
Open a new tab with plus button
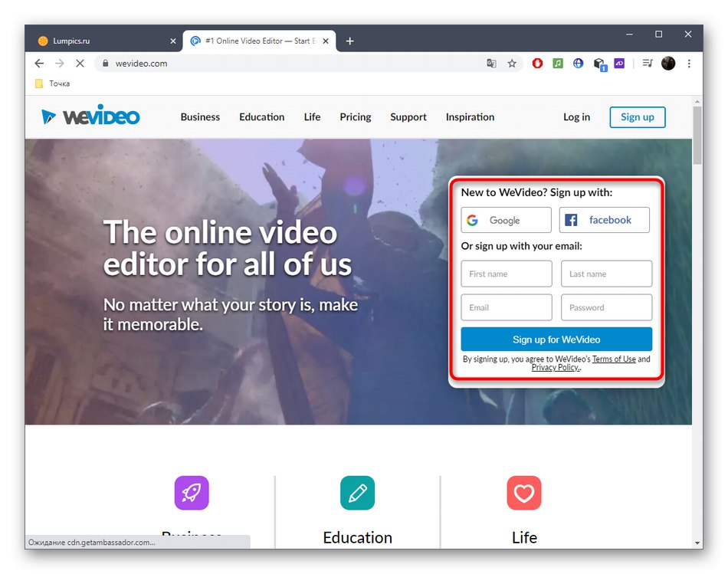[x=349, y=41]
